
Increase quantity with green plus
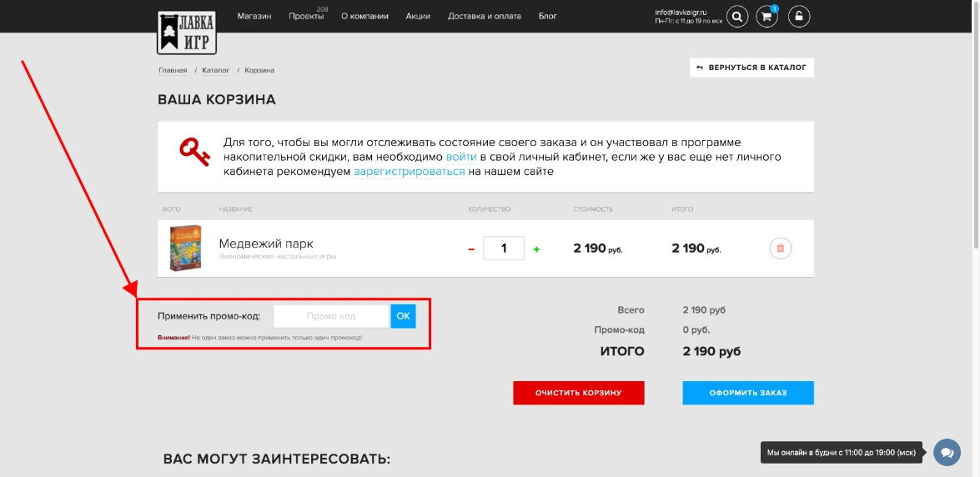536,249
